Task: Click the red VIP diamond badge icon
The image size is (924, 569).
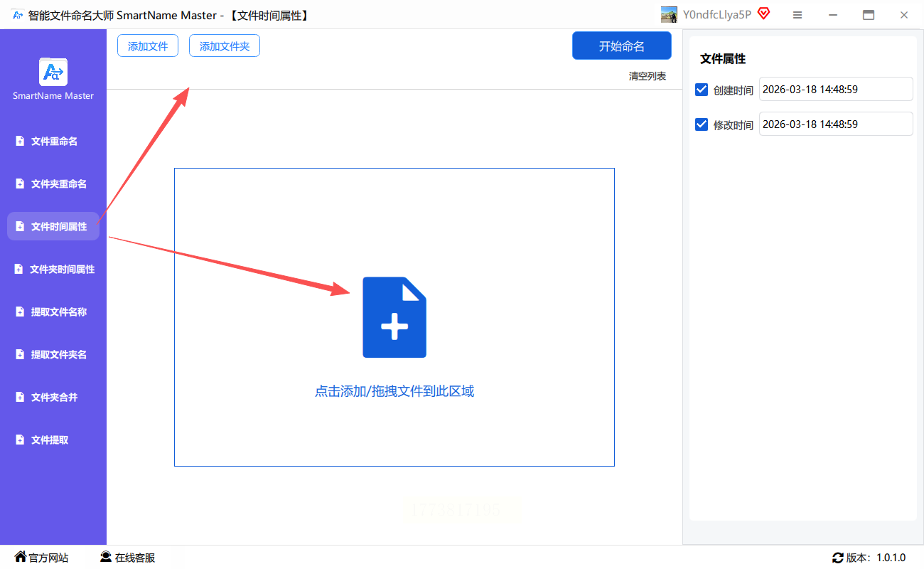Action: coord(763,14)
